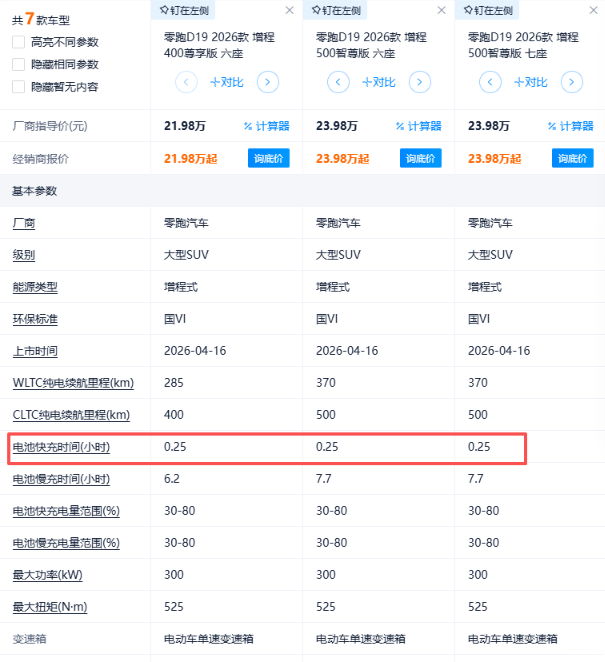
Task: Check the 高亮不同参数 checkbox
Action: [19, 42]
